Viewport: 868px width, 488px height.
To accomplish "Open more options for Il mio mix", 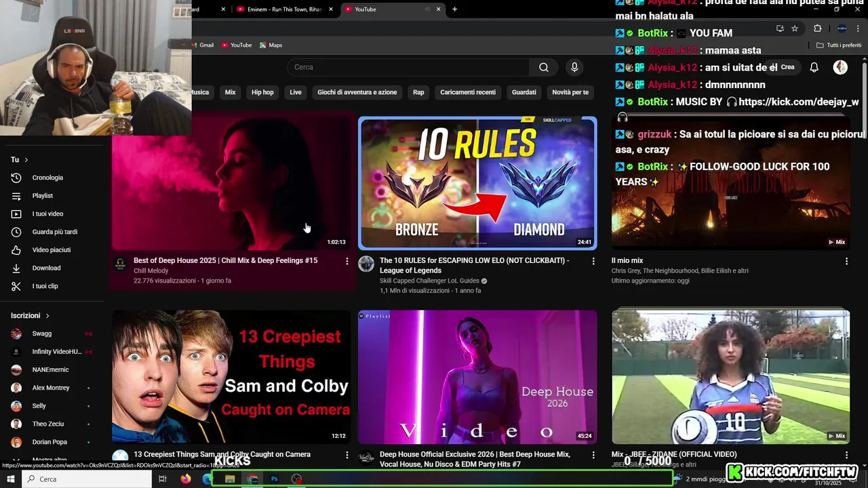I will point(846,261).
